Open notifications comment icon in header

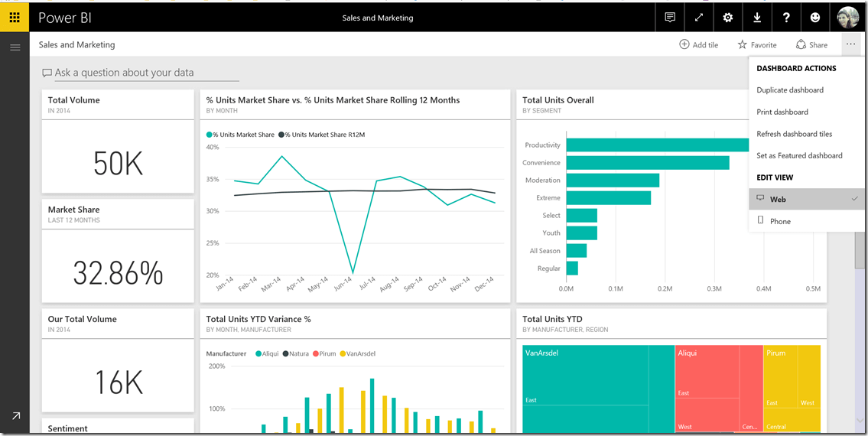[x=670, y=17]
